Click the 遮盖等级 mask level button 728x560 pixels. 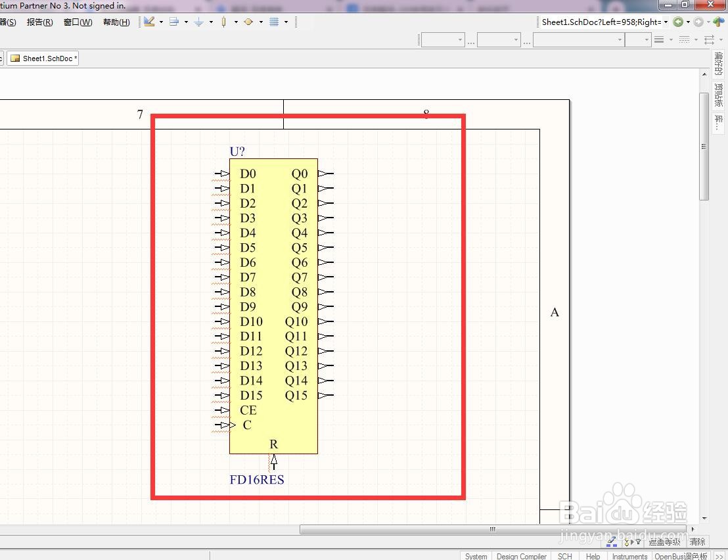click(664, 542)
